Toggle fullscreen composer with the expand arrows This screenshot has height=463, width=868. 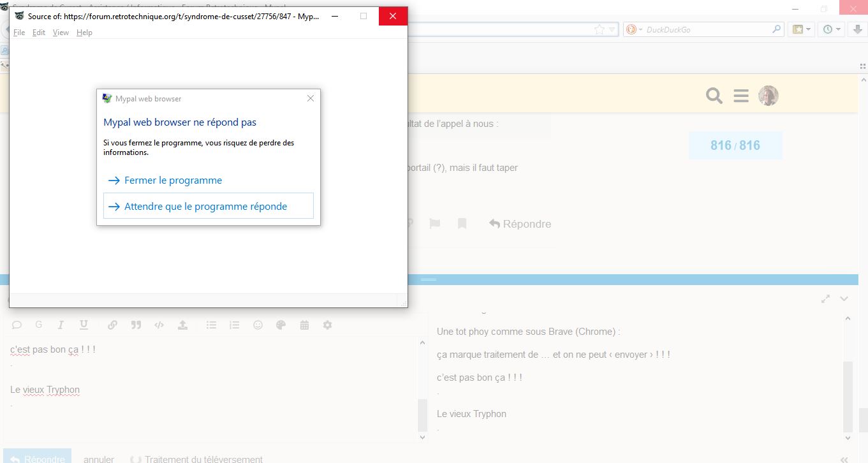pos(825,298)
